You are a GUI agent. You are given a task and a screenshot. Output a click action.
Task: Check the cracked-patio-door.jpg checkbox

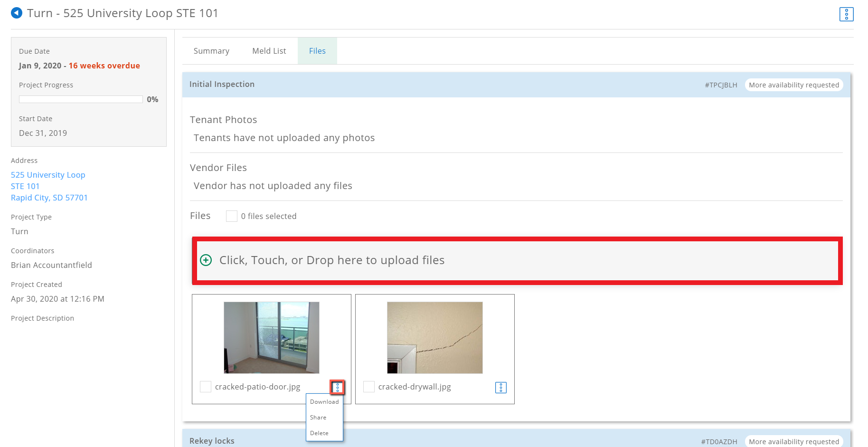tap(206, 387)
